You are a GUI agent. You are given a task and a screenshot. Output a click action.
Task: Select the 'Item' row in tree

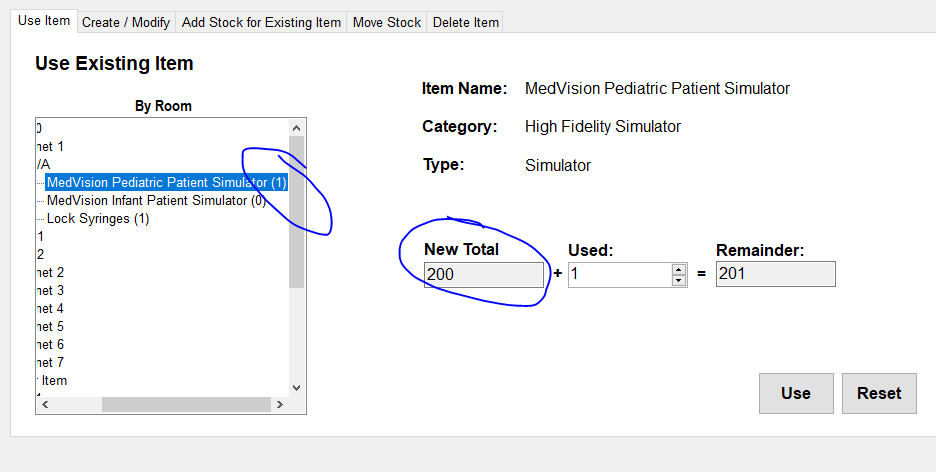53,381
